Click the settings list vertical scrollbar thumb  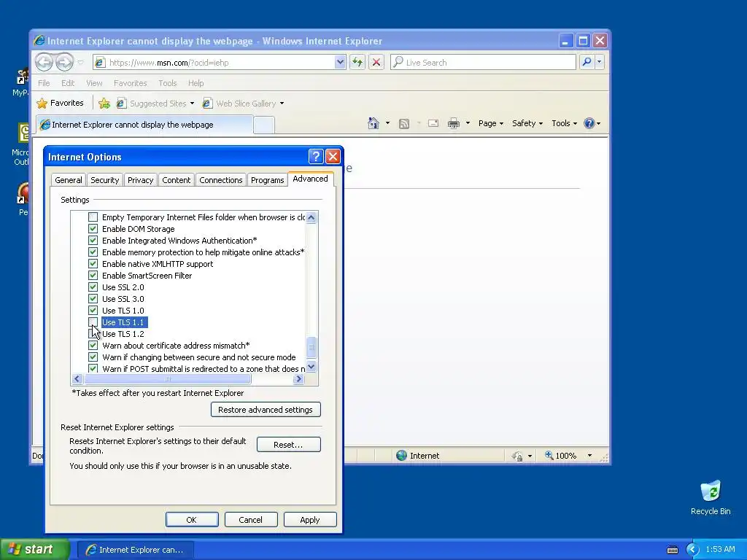pos(311,347)
